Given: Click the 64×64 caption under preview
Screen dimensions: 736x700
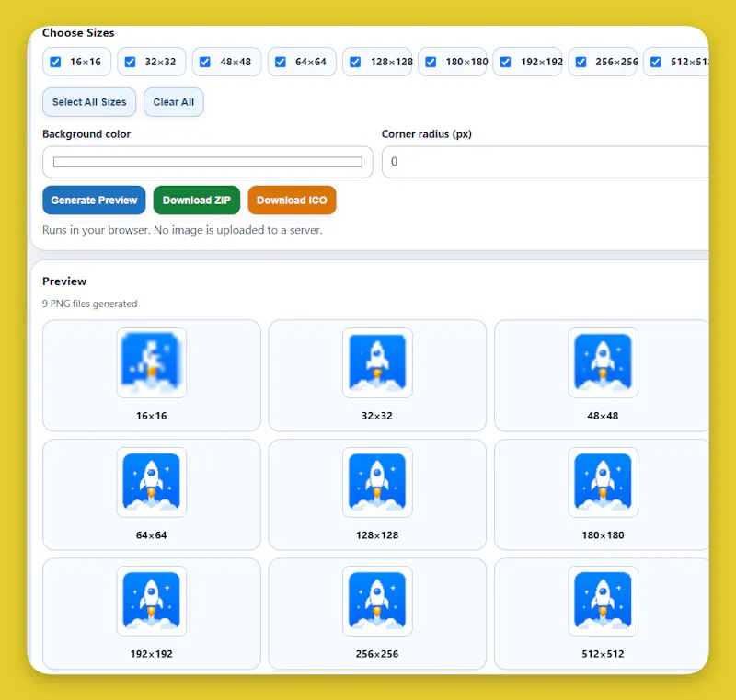Looking at the screenshot, I should tap(152, 535).
